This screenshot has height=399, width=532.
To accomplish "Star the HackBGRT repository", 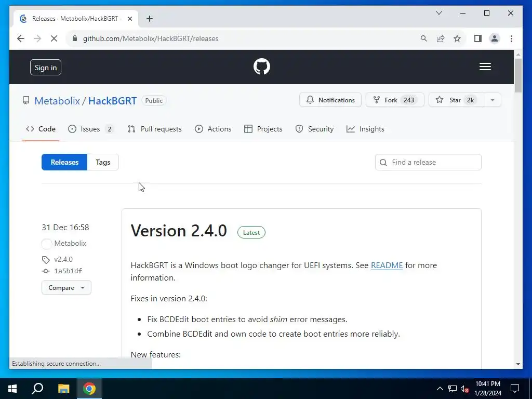I will (x=456, y=100).
